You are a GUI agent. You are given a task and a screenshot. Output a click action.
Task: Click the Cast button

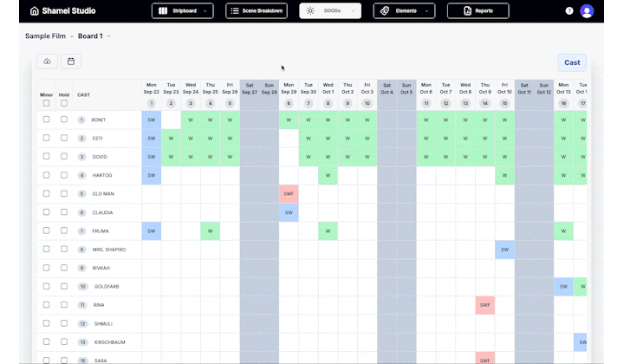click(572, 62)
